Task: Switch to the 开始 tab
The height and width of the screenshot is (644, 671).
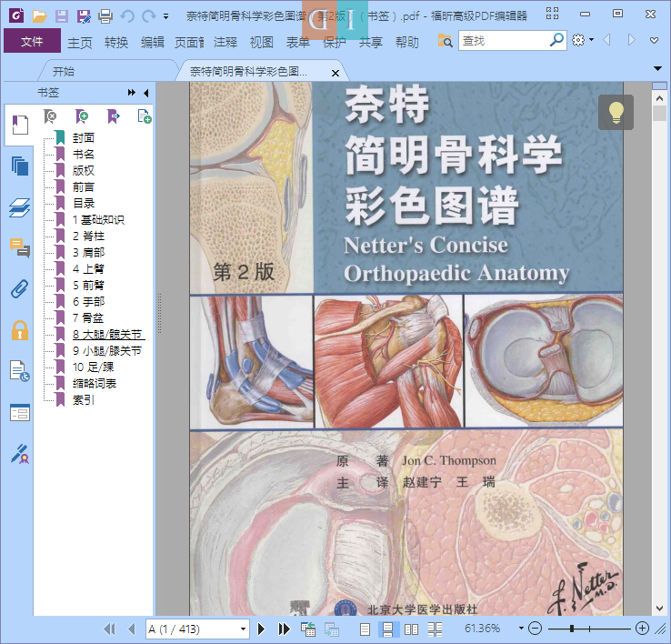Action: 64,72
